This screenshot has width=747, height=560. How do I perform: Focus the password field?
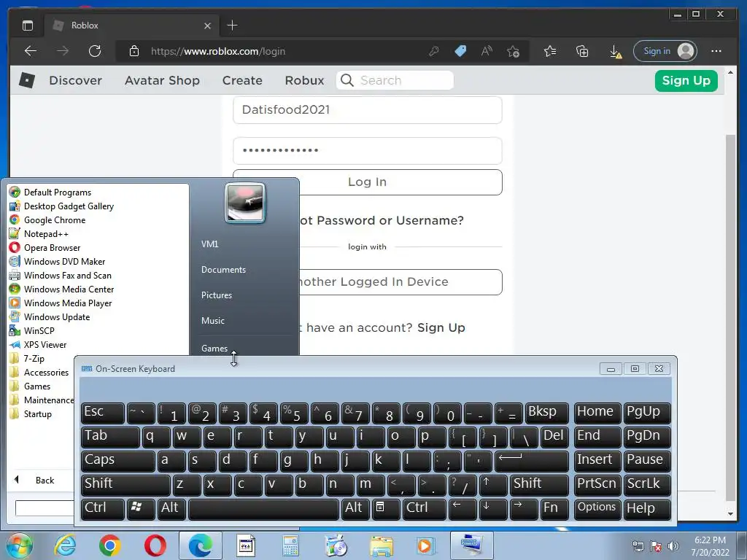click(368, 150)
